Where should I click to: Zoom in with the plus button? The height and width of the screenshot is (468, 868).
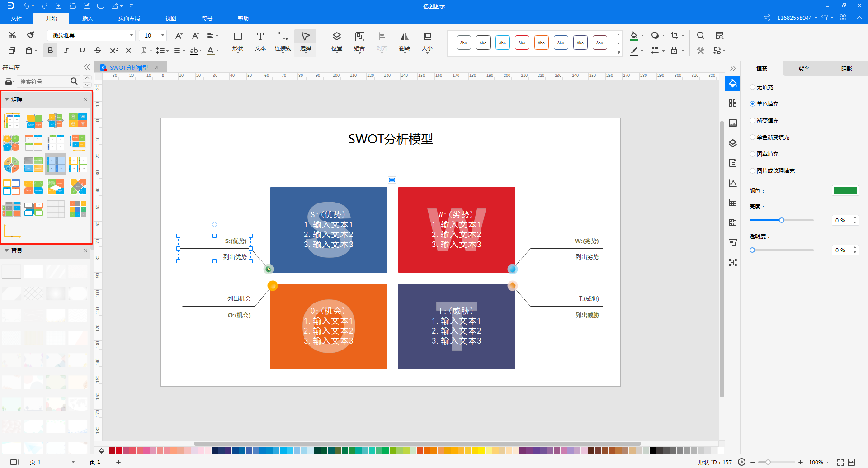[x=801, y=462]
